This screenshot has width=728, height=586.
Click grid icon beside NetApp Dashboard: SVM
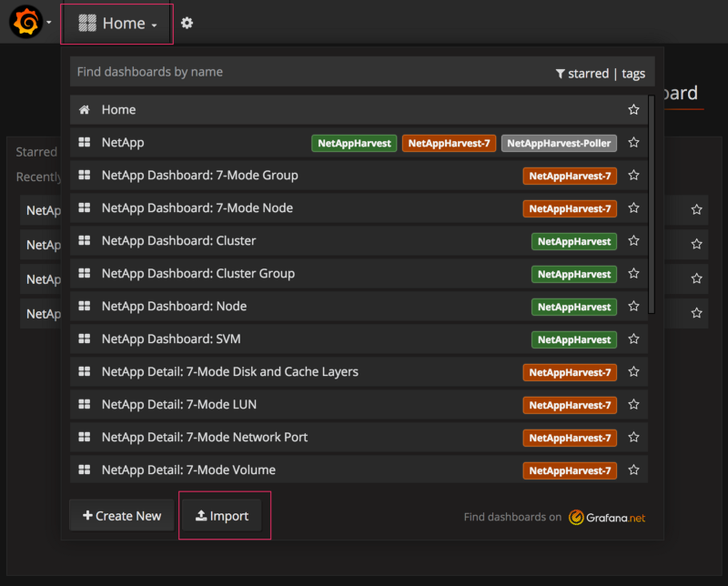pyautogui.click(x=85, y=339)
